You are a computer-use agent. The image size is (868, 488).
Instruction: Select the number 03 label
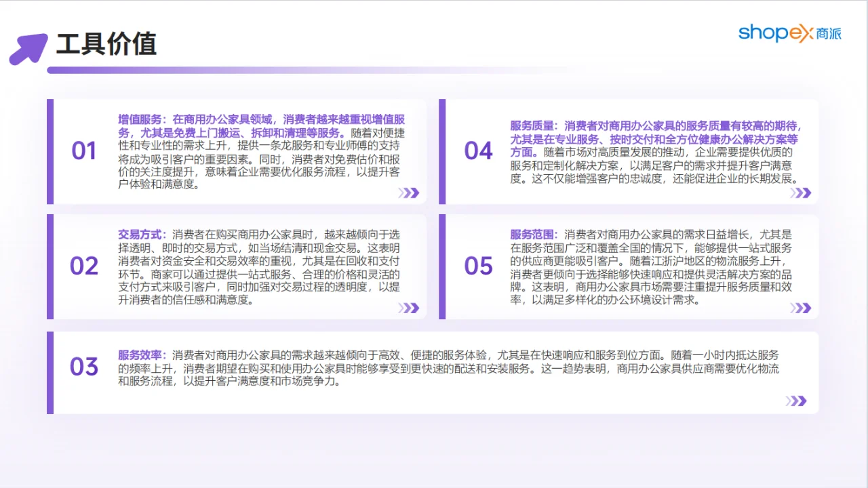point(84,367)
